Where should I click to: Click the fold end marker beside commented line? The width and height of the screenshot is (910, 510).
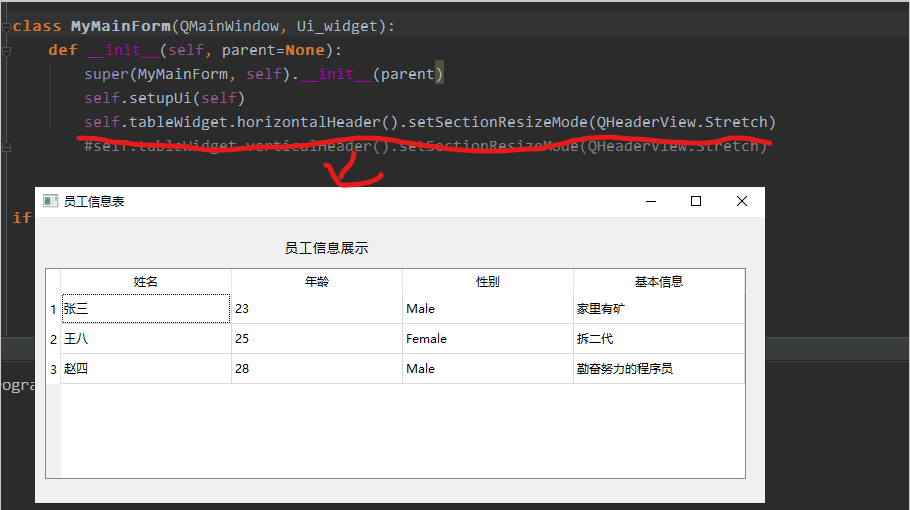[6, 147]
